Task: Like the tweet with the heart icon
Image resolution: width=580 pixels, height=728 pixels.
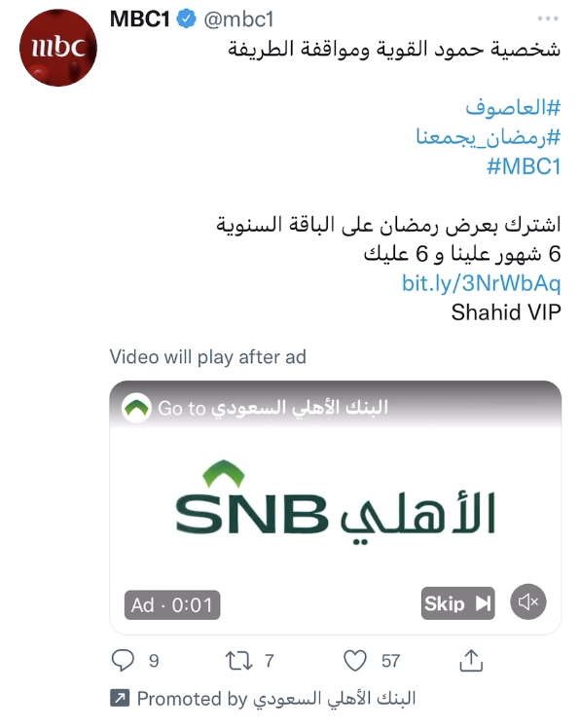Action: point(355,661)
